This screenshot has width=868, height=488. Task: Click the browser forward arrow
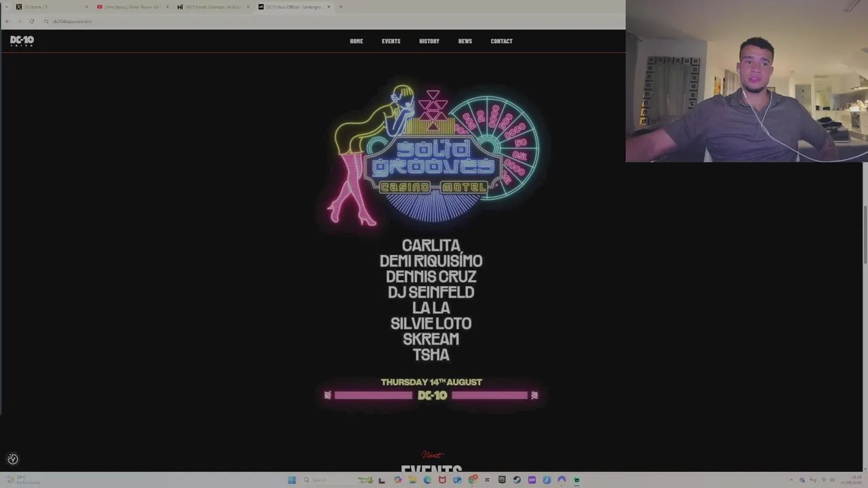19,21
